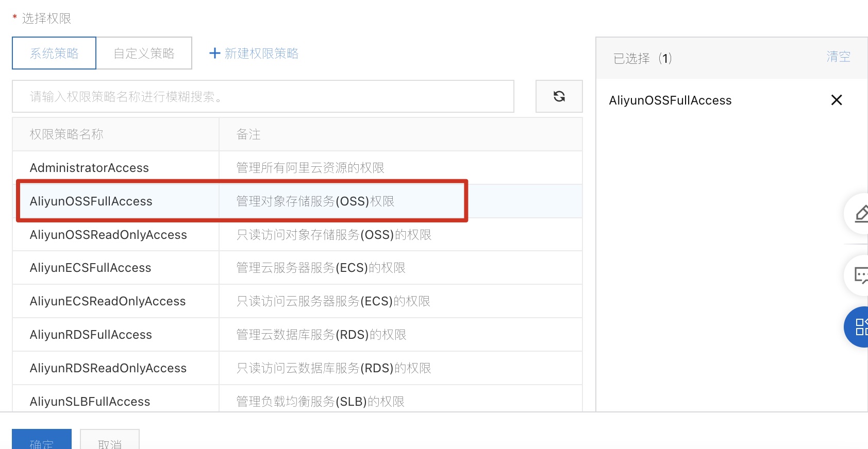Open the feedback chat floating icon
This screenshot has width=868, height=449.
860,275
